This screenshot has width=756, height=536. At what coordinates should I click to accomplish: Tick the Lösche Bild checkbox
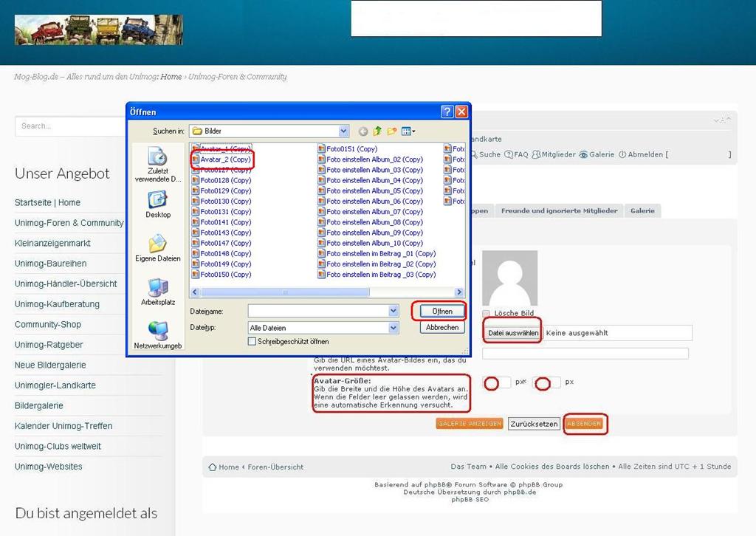coord(487,314)
